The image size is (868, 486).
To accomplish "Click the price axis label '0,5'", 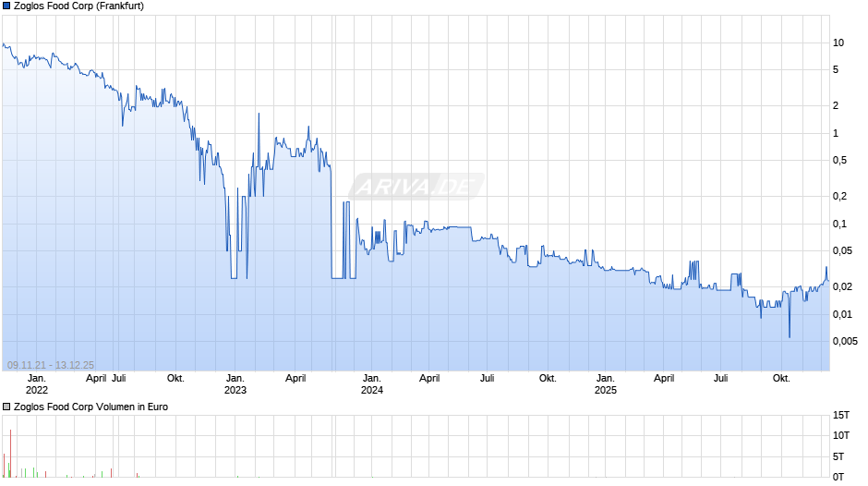I will [x=839, y=160].
